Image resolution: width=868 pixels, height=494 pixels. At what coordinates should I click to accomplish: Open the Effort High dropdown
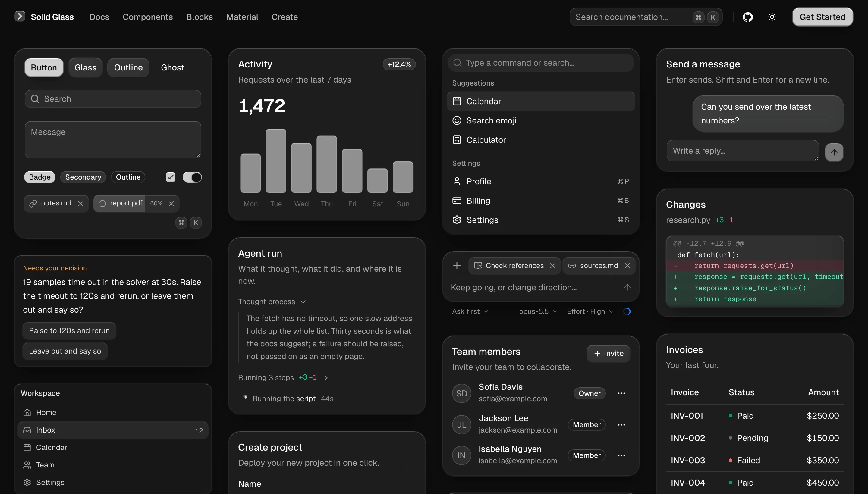pyautogui.click(x=590, y=311)
